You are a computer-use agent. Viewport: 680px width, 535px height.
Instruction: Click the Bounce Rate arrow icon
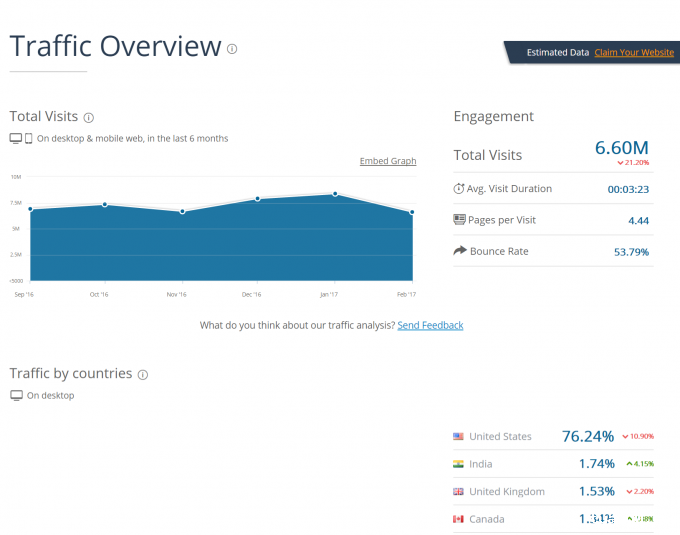click(x=459, y=251)
